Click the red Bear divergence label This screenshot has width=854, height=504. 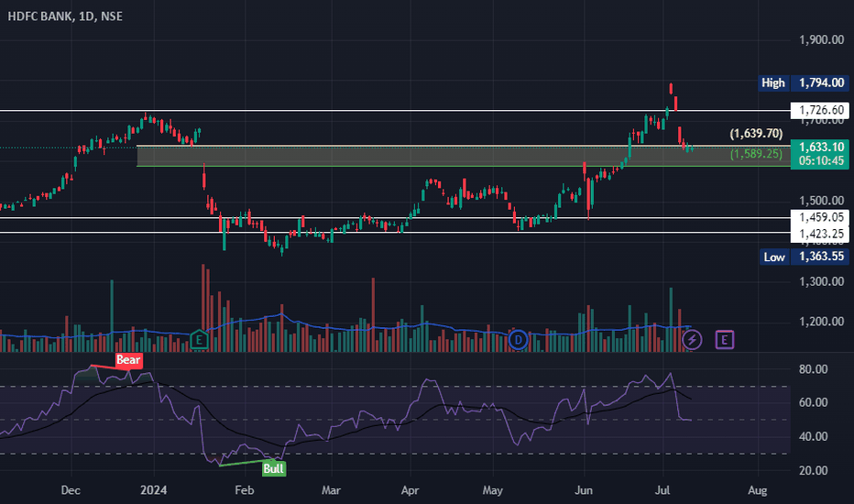click(x=128, y=359)
